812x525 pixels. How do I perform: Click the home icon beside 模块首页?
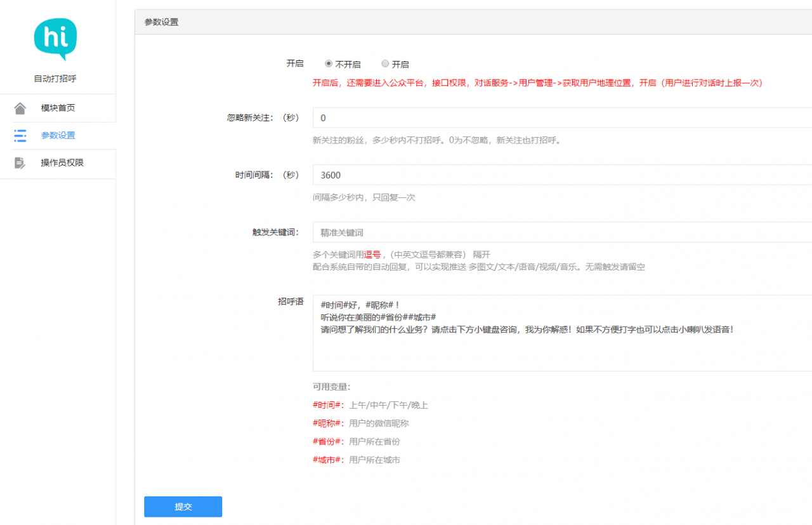pyautogui.click(x=20, y=108)
